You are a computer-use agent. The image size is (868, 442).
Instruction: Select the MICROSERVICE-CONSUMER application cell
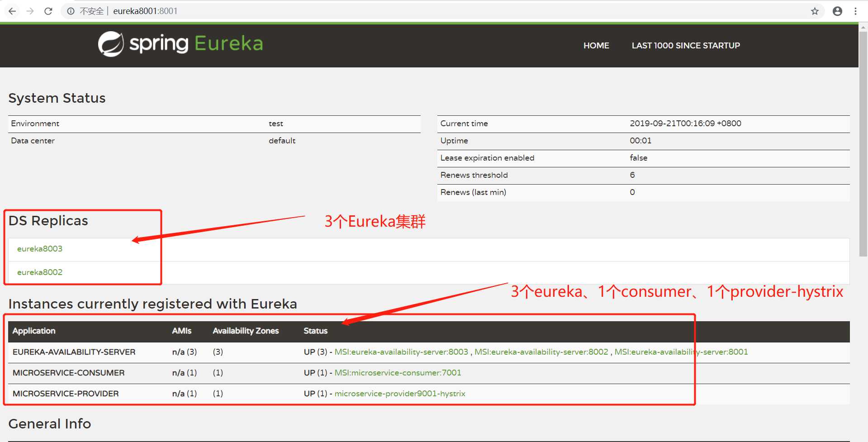(x=68, y=372)
